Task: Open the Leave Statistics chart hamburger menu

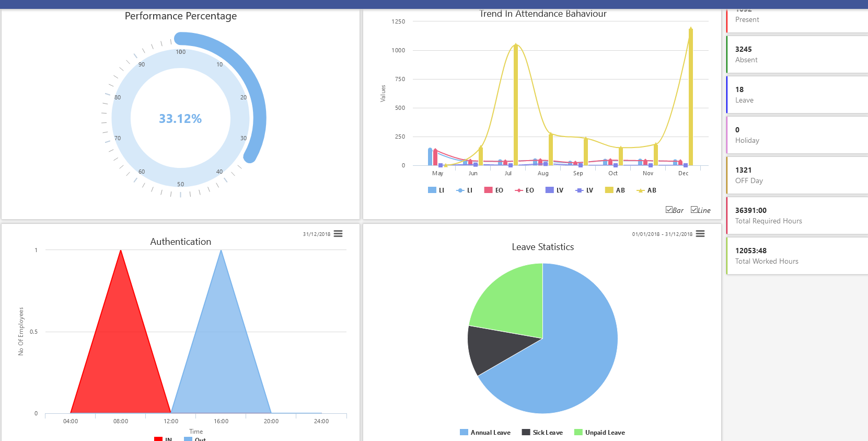Action: [700, 234]
